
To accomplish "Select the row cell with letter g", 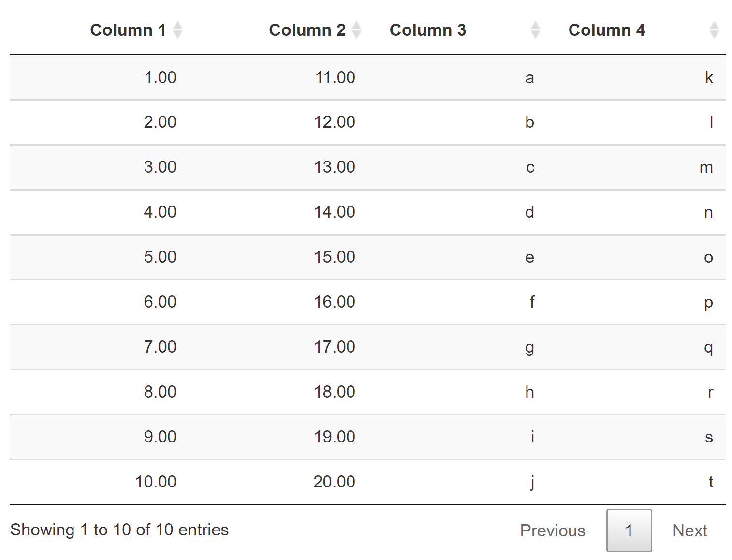I will (529, 347).
